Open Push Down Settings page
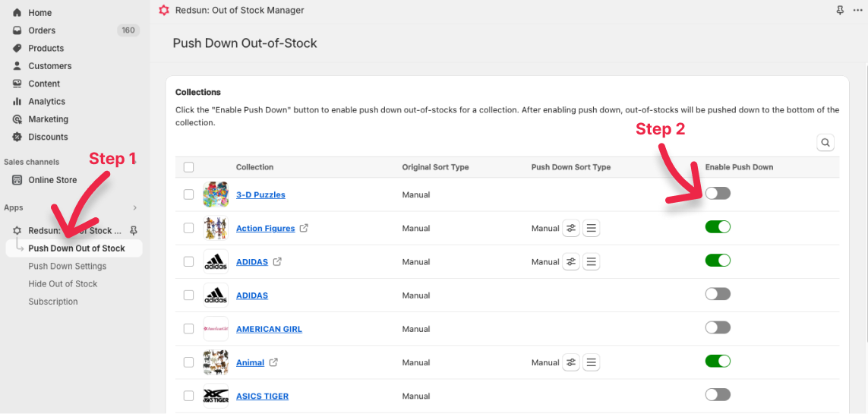 click(x=67, y=266)
